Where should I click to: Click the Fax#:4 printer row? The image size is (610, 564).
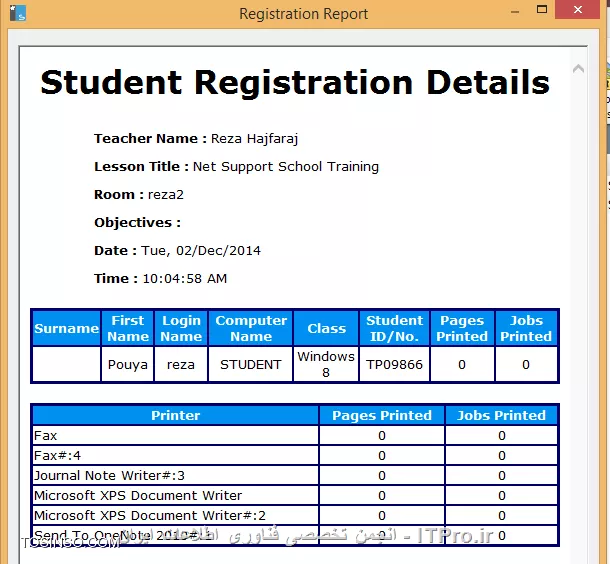pyautogui.click(x=295, y=455)
